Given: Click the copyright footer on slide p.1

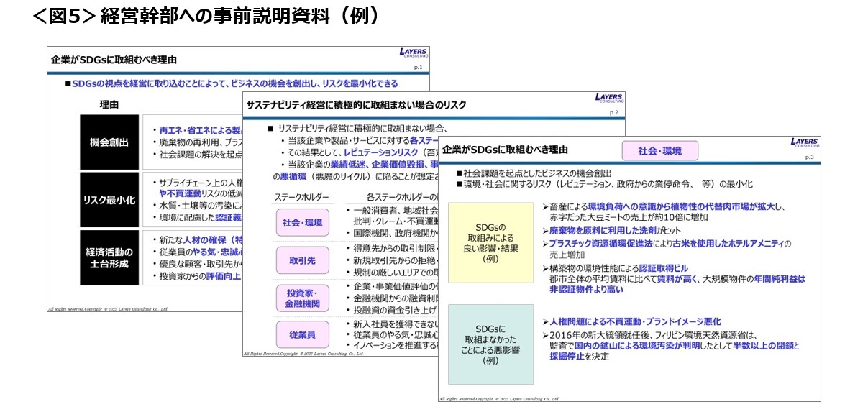Looking at the screenshot, I should [x=107, y=308].
